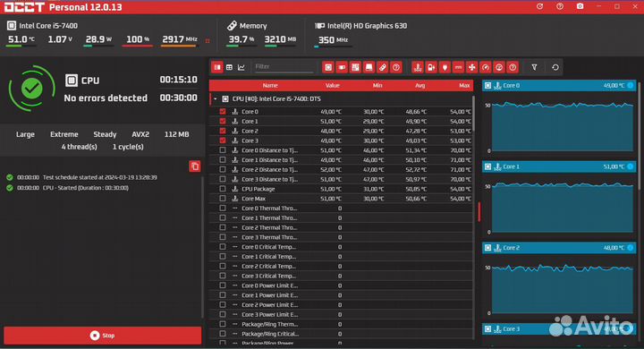Toggle the power plug sensor filter icon
Screen dimensions: 644x349
coord(445,67)
